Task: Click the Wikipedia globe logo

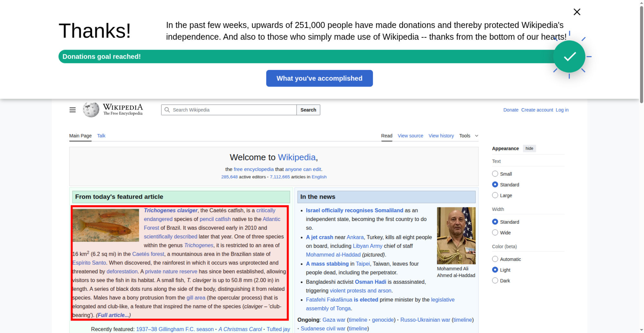Action: point(91,110)
